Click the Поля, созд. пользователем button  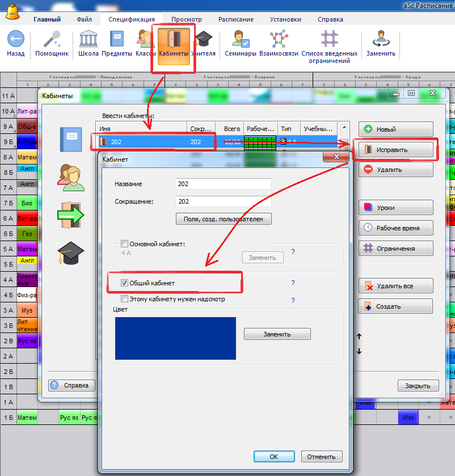pos(224,219)
